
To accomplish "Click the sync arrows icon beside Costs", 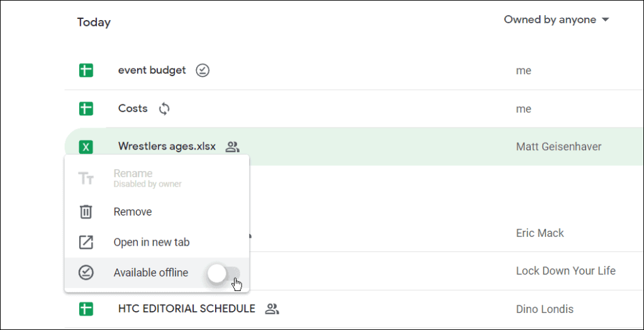I will (164, 109).
